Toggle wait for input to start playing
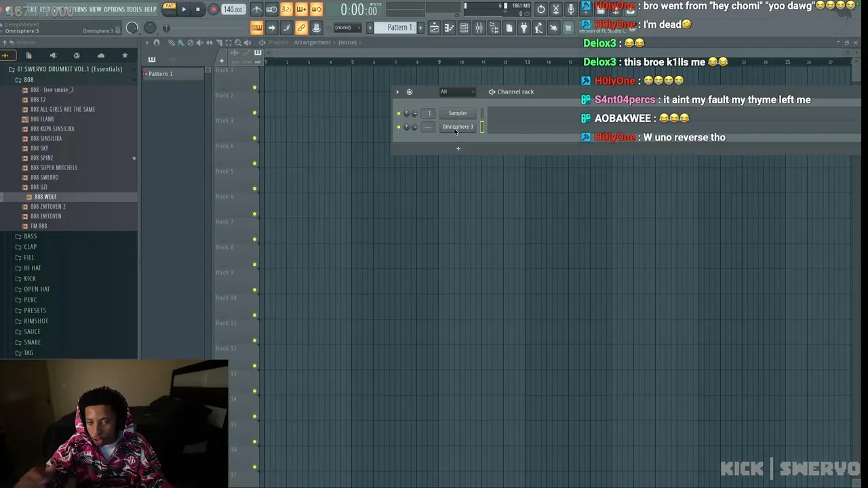Screen dimensions: 868x488 point(271,9)
